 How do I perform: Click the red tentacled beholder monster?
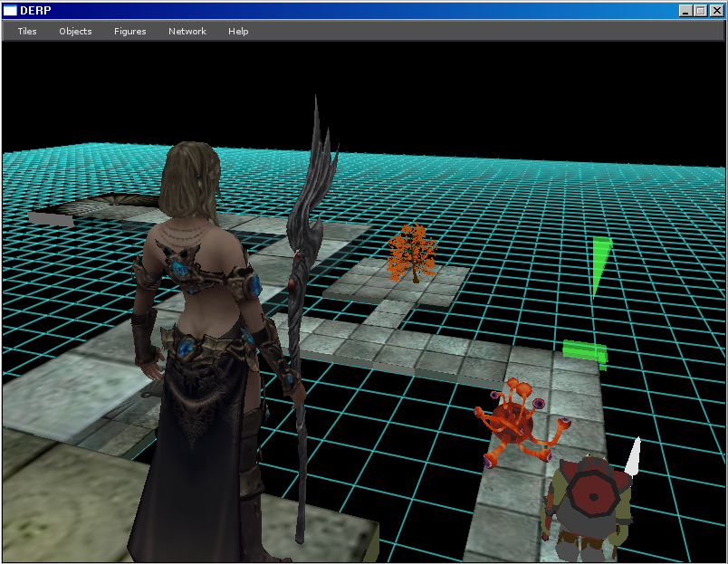[x=521, y=424]
